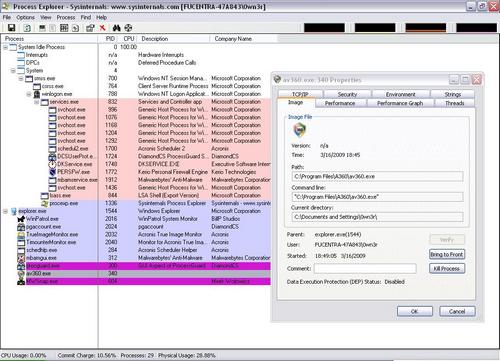Viewport: 500px width, 361px height.
Task: Click the av360.exe icon in process list
Action: tap(21, 274)
